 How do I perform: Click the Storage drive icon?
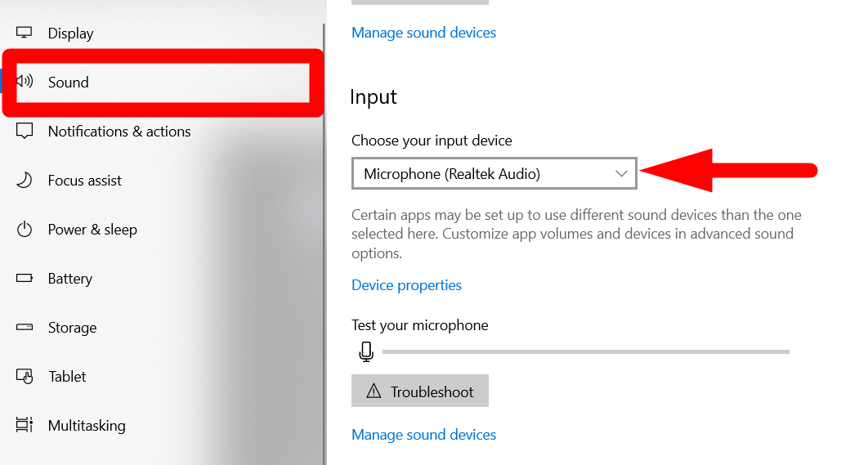pos(25,327)
